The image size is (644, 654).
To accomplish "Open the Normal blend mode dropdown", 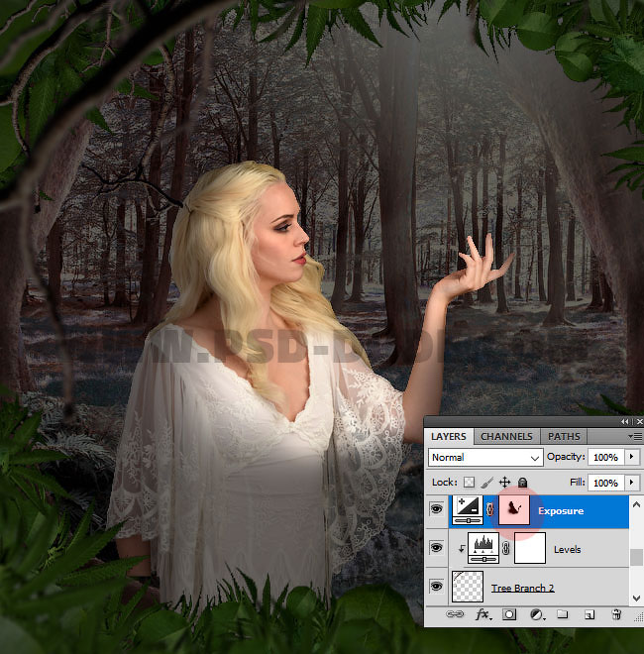I will (x=485, y=458).
